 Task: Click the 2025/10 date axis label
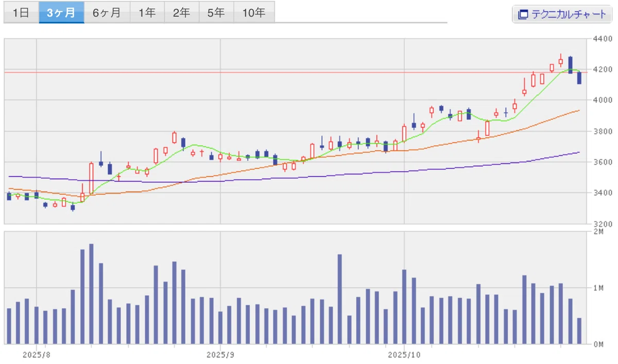pos(404,355)
